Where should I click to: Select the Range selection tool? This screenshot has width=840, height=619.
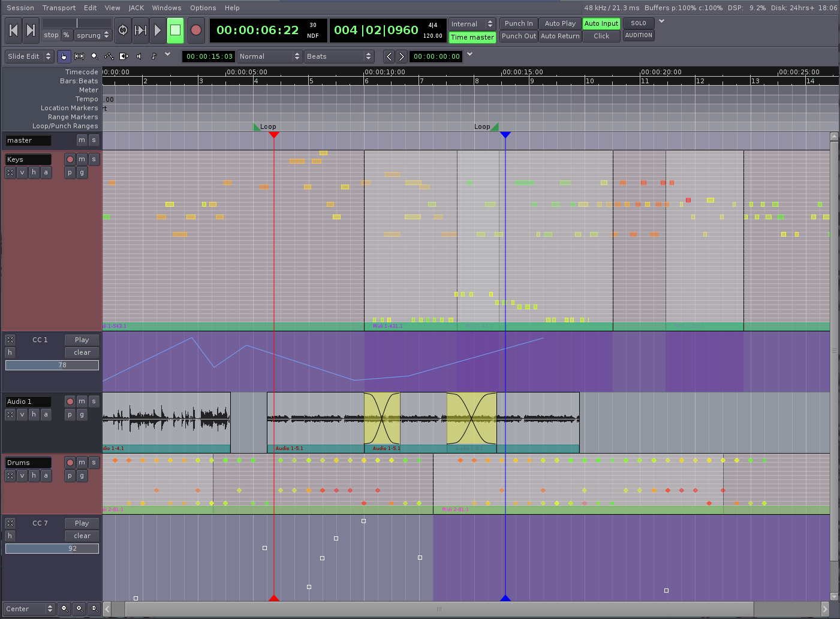79,56
